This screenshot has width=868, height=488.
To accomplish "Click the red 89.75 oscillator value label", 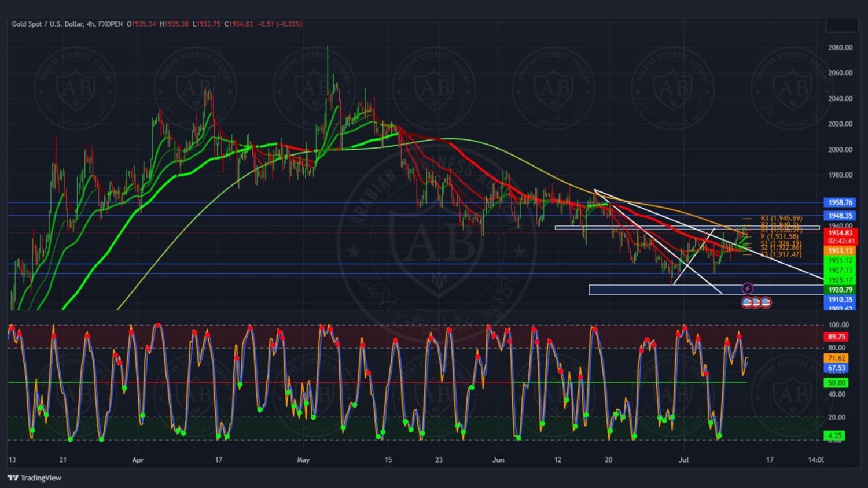I will coord(836,337).
